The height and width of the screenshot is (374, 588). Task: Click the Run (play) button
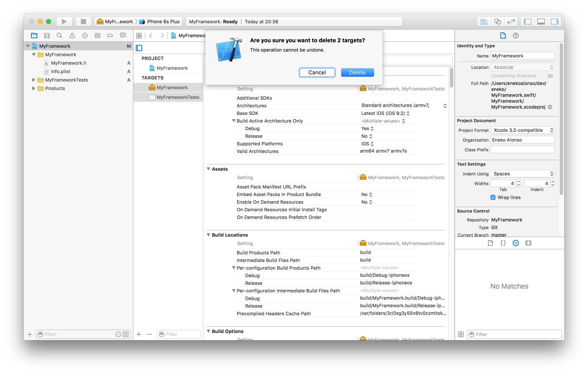[x=64, y=22]
